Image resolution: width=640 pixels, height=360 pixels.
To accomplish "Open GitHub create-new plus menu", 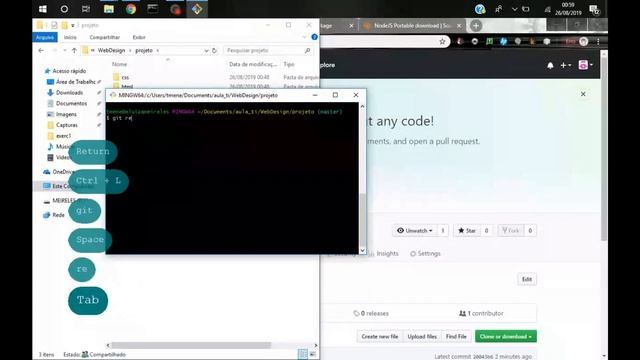I will (565, 65).
